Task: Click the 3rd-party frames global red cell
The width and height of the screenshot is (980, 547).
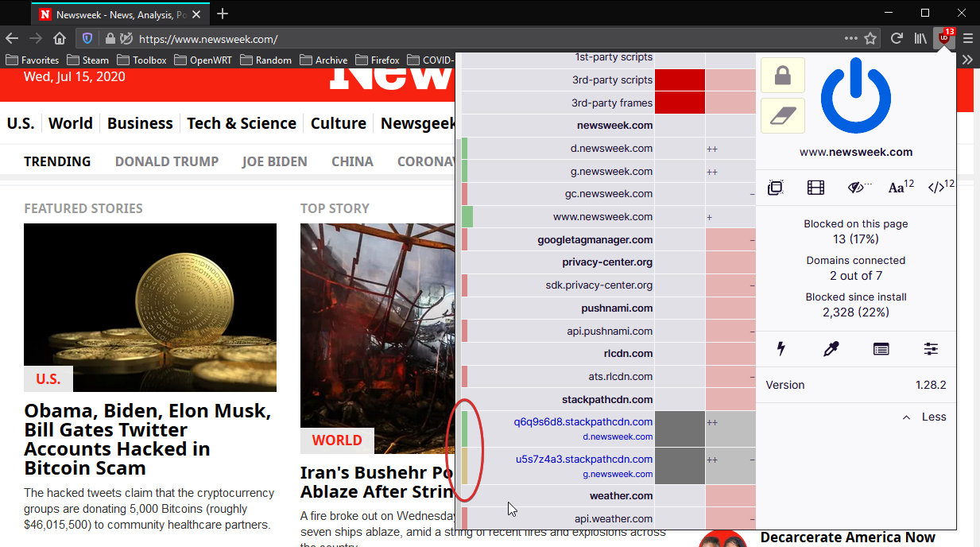Action: tap(680, 103)
